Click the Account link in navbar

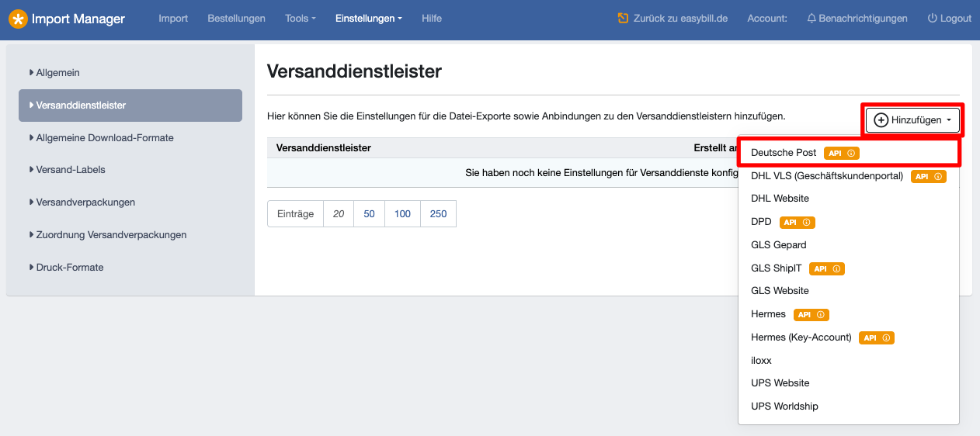(x=767, y=18)
